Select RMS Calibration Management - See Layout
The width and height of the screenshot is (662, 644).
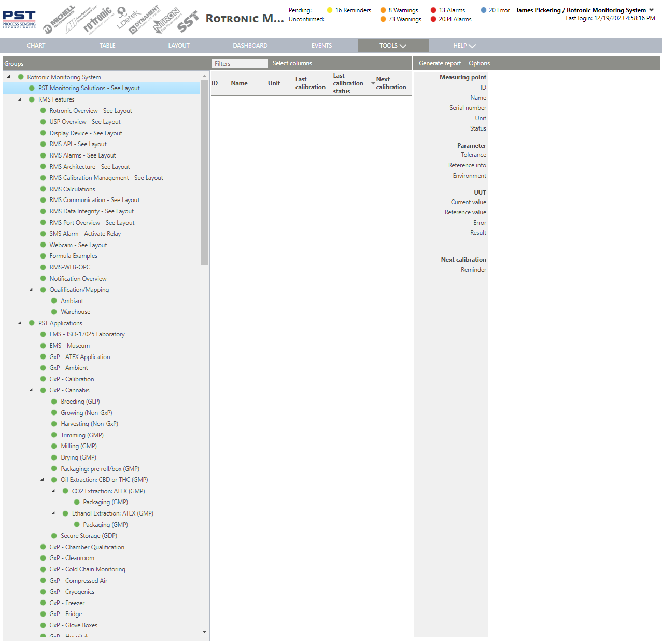(106, 178)
